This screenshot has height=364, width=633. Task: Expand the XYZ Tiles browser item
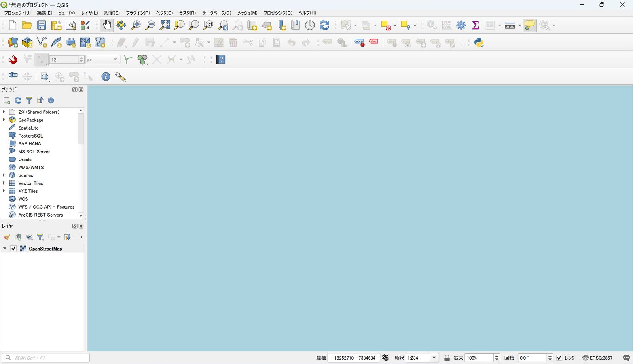tap(4, 191)
